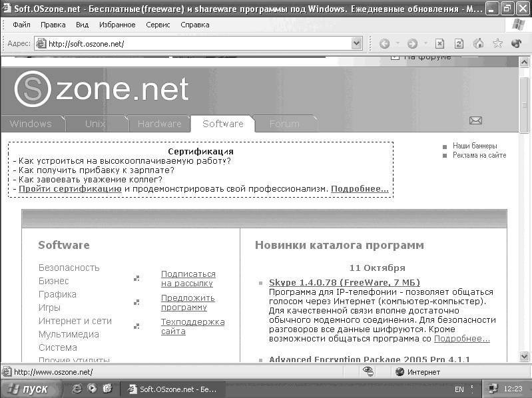Open Favorites with the star icon
Viewport: 532px width, 398px height.
tap(498, 43)
